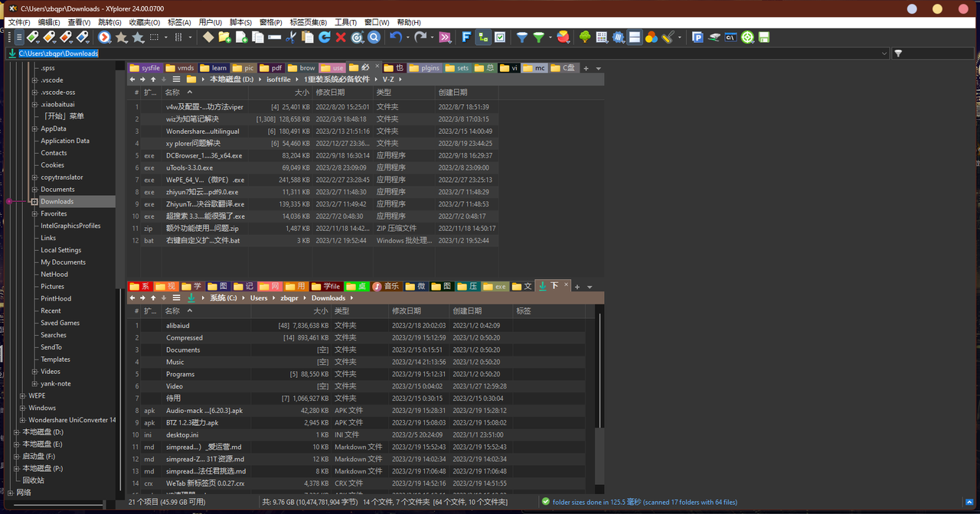This screenshot has height=514, width=980.
Task: Toggle the blue funnel visual filter
Action: [x=522, y=37]
